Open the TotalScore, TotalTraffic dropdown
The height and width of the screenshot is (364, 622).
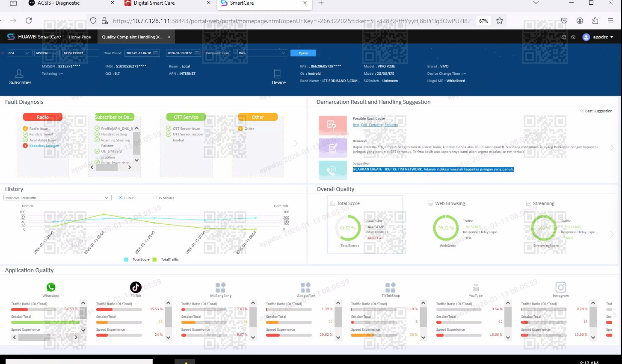point(57,198)
